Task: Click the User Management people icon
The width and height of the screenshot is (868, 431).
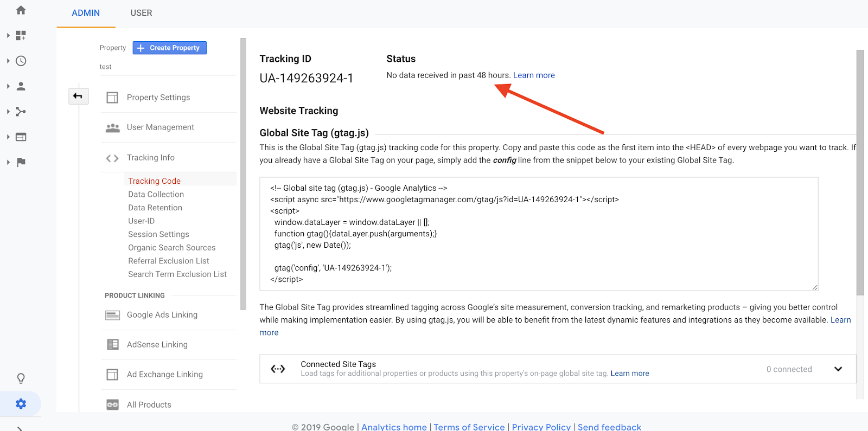Action: point(112,127)
